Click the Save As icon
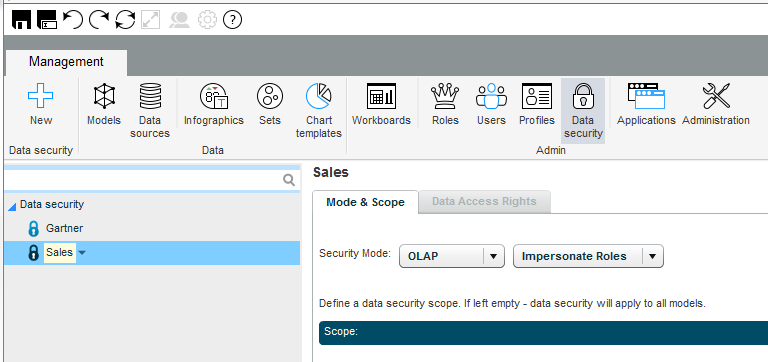 coord(48,20)
